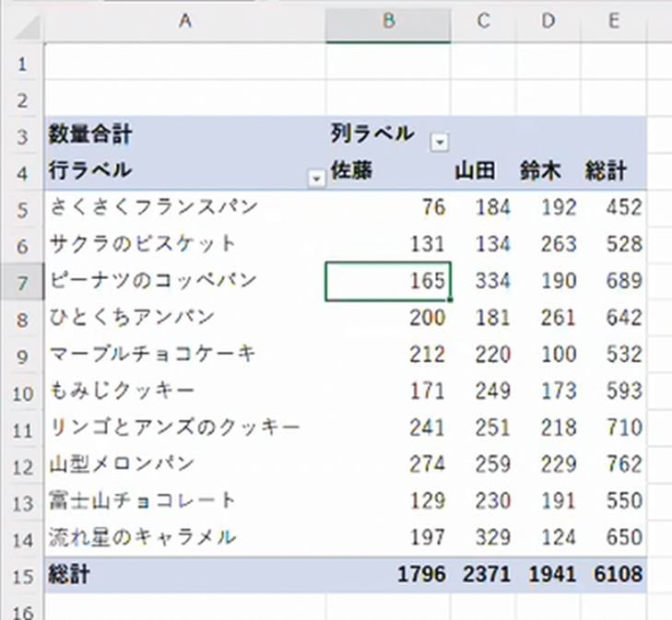Click the select-all corner triangle

pos(29,27)
